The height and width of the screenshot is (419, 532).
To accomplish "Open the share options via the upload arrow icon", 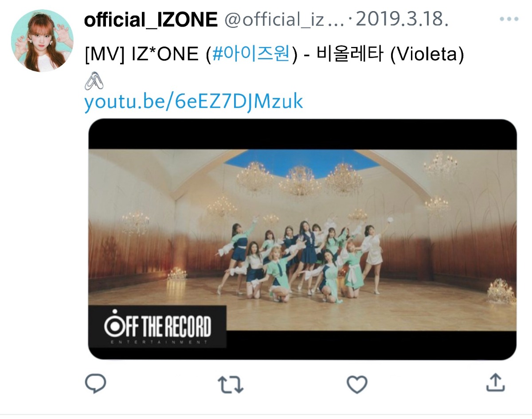I will click(x=495, y=383).
